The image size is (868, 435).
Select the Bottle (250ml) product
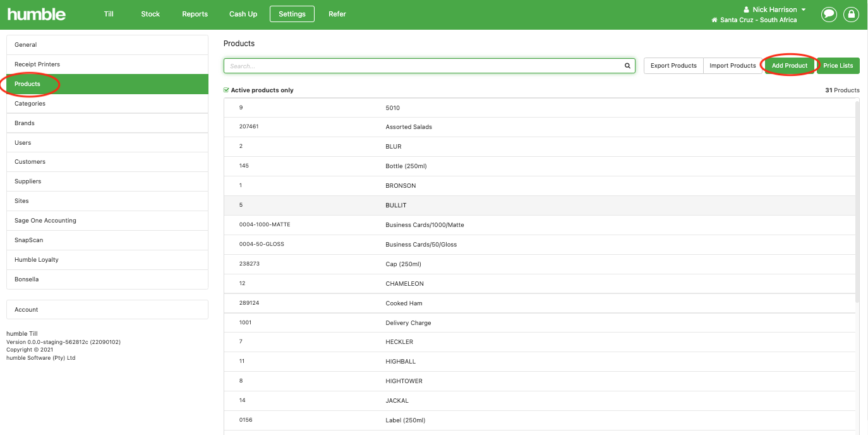pyautogui.click(x=539, y=166)
